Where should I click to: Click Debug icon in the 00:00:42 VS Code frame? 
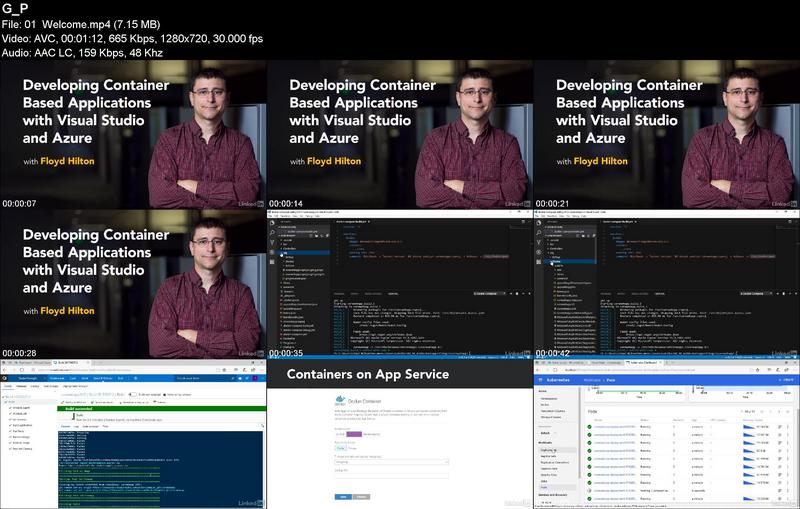point(538,252)
